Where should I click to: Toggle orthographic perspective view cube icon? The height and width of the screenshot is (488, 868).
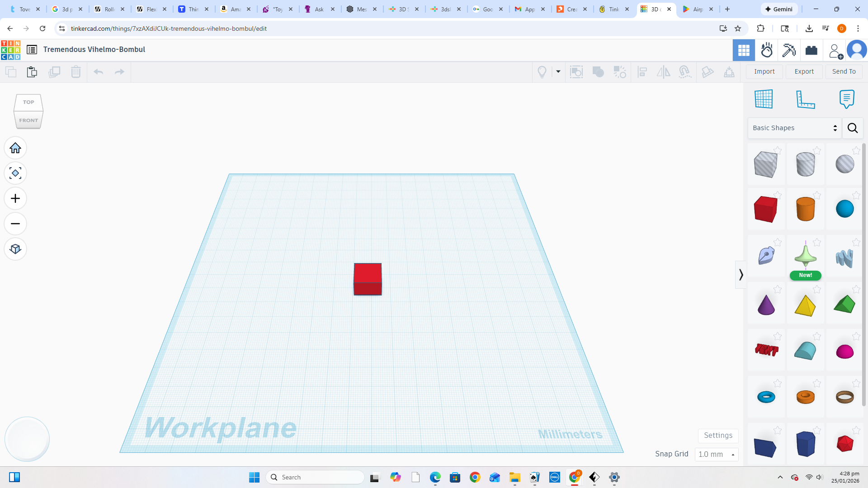(x=15, y=249)
